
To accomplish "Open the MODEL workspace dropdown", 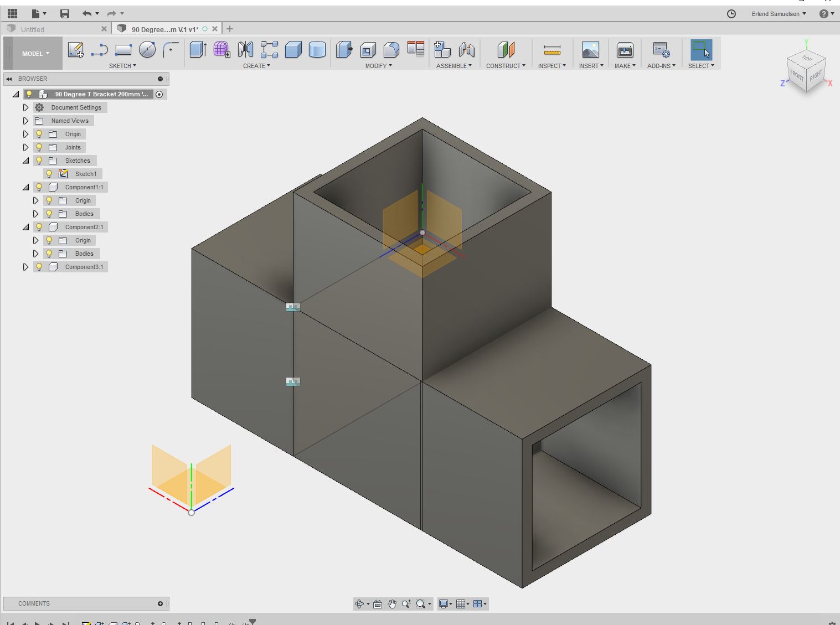I will 36,54.
